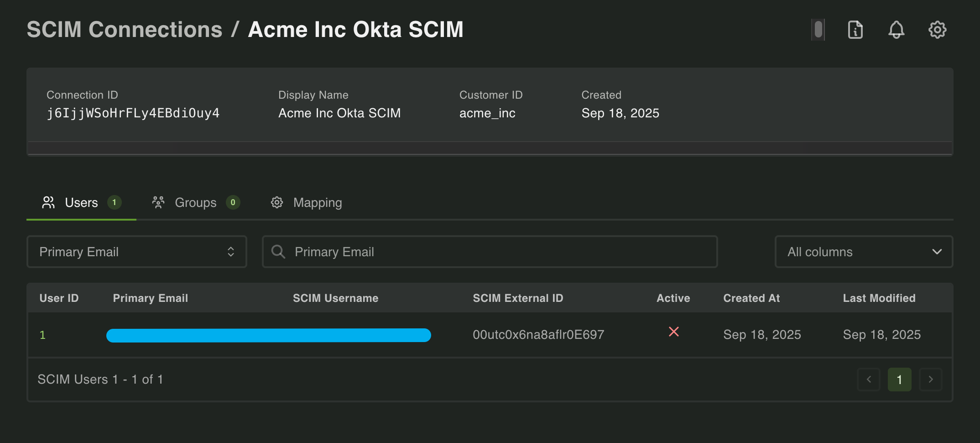Click the redacted blue email bar in the row
This screenshot has height=443, width=980.
pos(268,335)
